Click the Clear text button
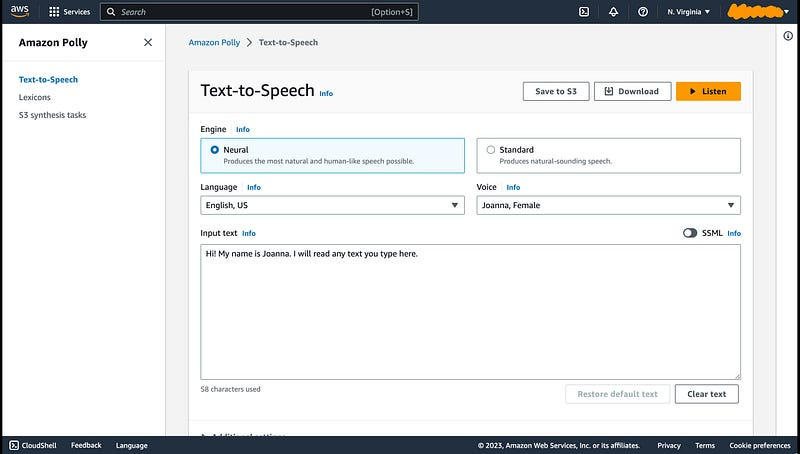Screen dimensions: 800x454 point(707,394)
